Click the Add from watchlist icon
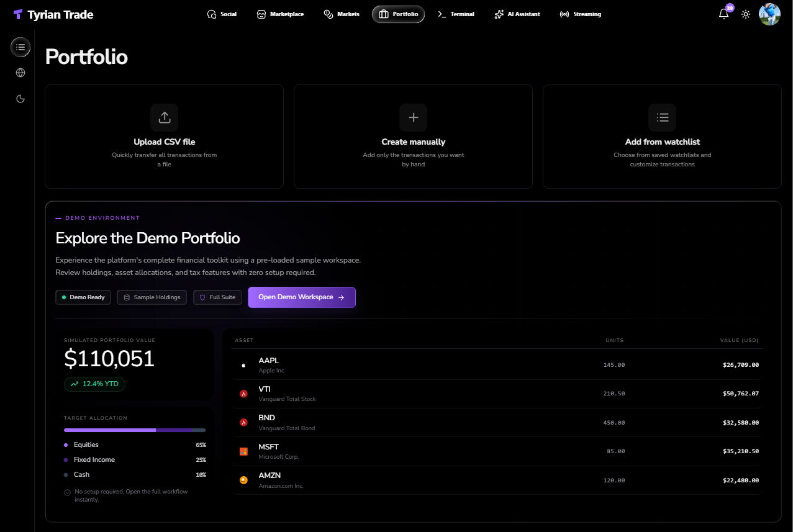Viewport: 793px width, 532px height. (x=663, y=117)
